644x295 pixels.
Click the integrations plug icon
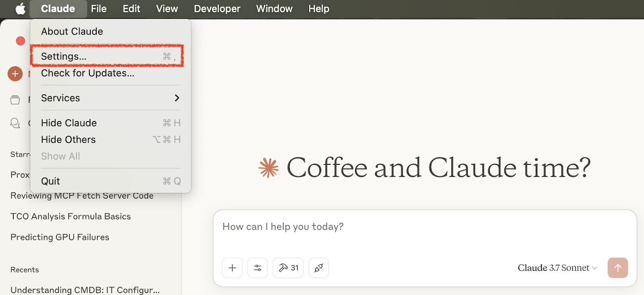tap(319, 268)
